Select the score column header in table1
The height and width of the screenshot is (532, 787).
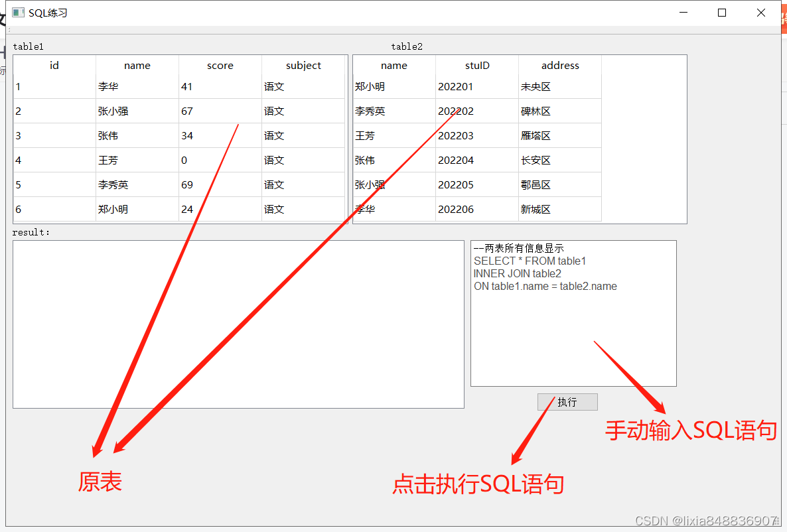coord(220,65)
